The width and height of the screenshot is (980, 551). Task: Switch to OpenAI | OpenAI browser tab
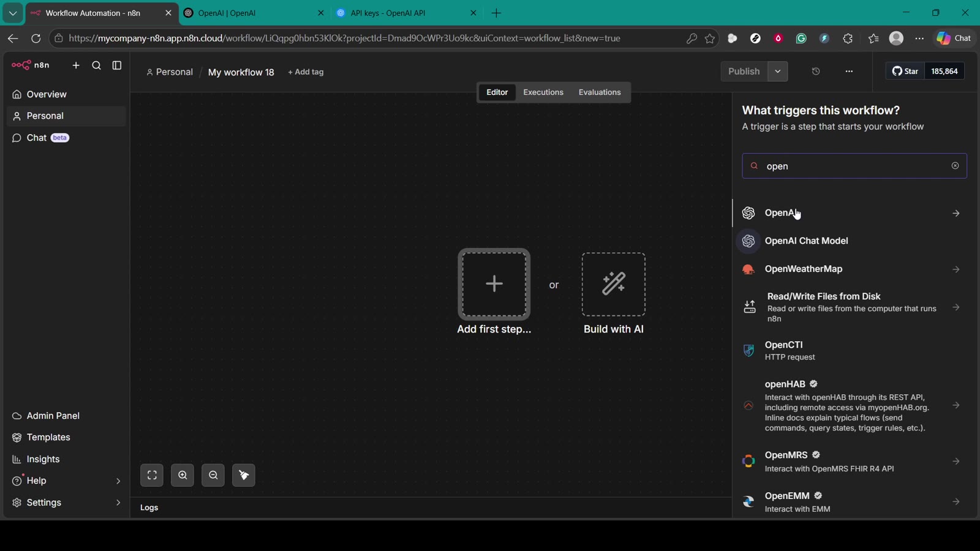point(254,13)
